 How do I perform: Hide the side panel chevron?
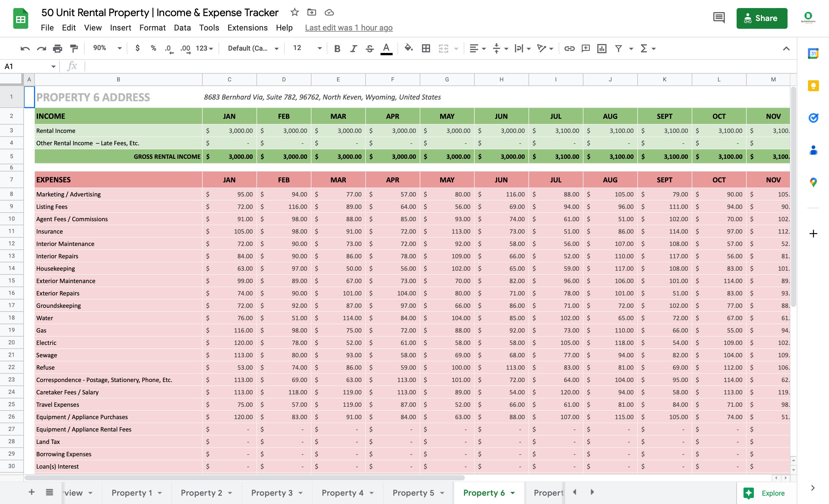pos(813,488)
